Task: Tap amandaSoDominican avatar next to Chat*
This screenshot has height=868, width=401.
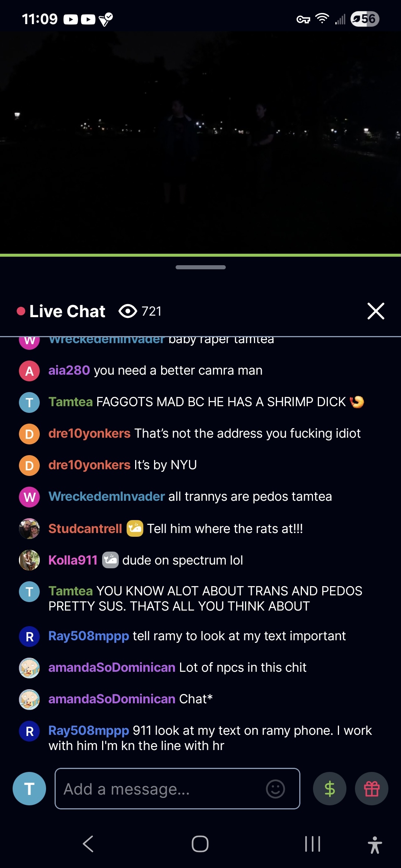Action: pyautogui.click(x=29, y=699)
